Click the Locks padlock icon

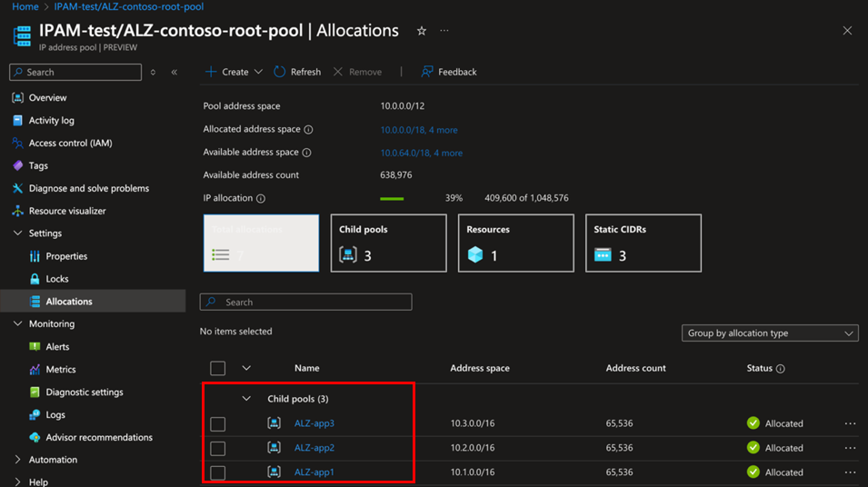[x=35, y=279]
